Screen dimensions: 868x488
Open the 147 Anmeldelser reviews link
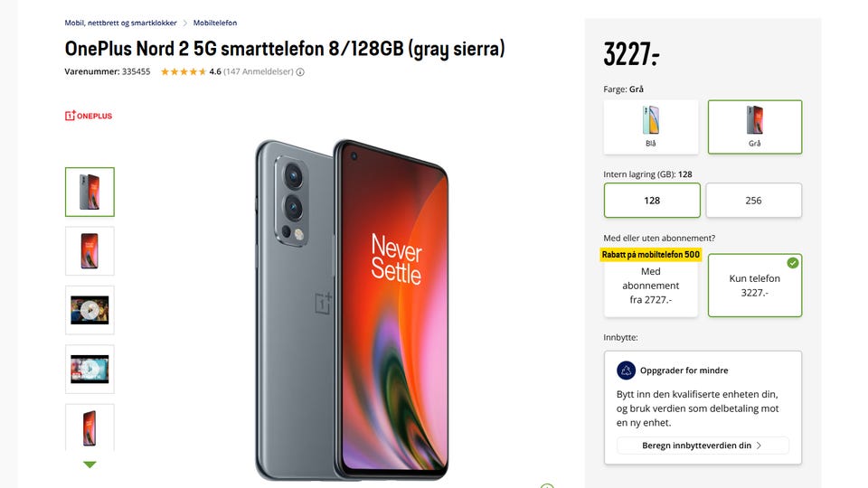[259, 72]
